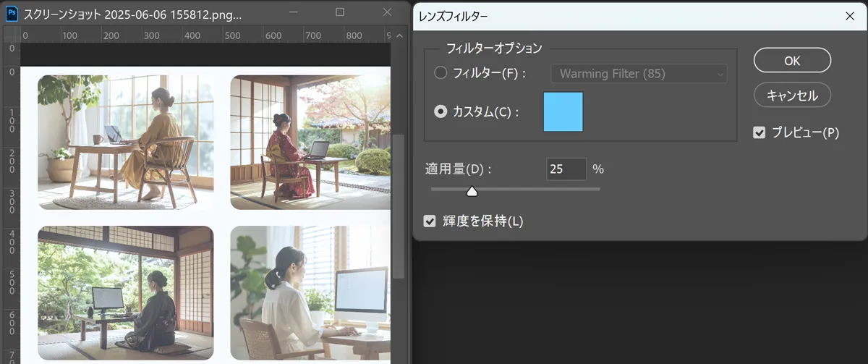Screen dimensions: 868x364
Task: Select the カスタム(C) radio button
Action: 440,112
